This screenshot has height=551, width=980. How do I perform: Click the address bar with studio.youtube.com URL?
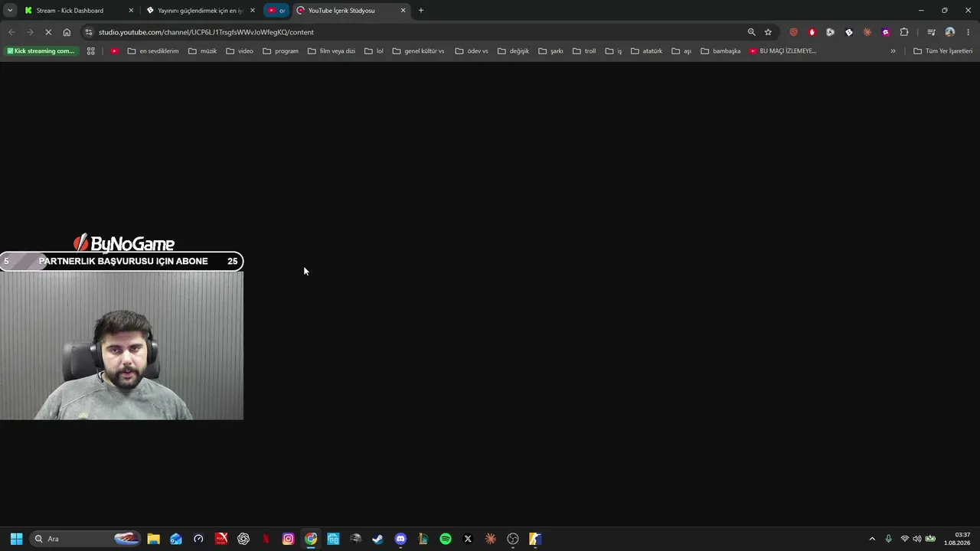click(413, 32)
